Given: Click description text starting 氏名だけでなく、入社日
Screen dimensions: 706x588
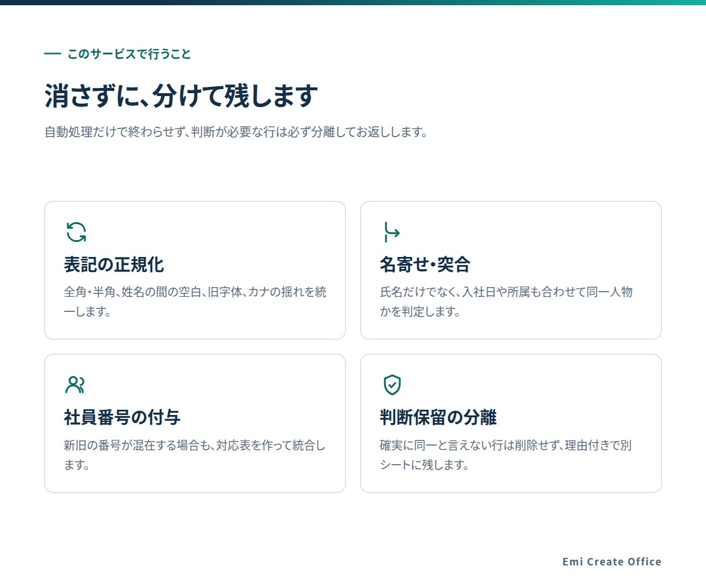Looking at the screenshot, I should click(x=506, y=302).
